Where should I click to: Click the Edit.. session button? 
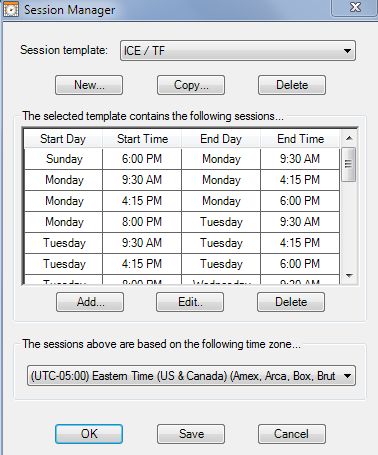click(190, 302)
